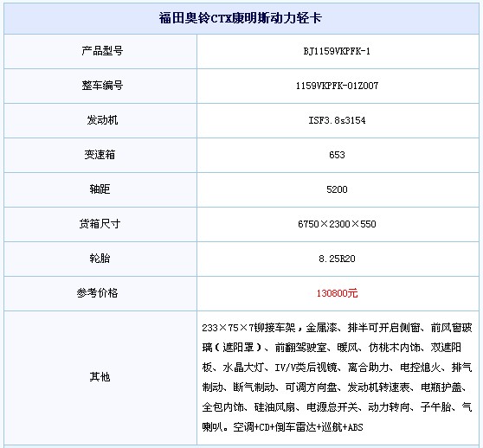Click the wheelbase value 5200
This screenshot has width=483, height=448.
tap(337, 189)
